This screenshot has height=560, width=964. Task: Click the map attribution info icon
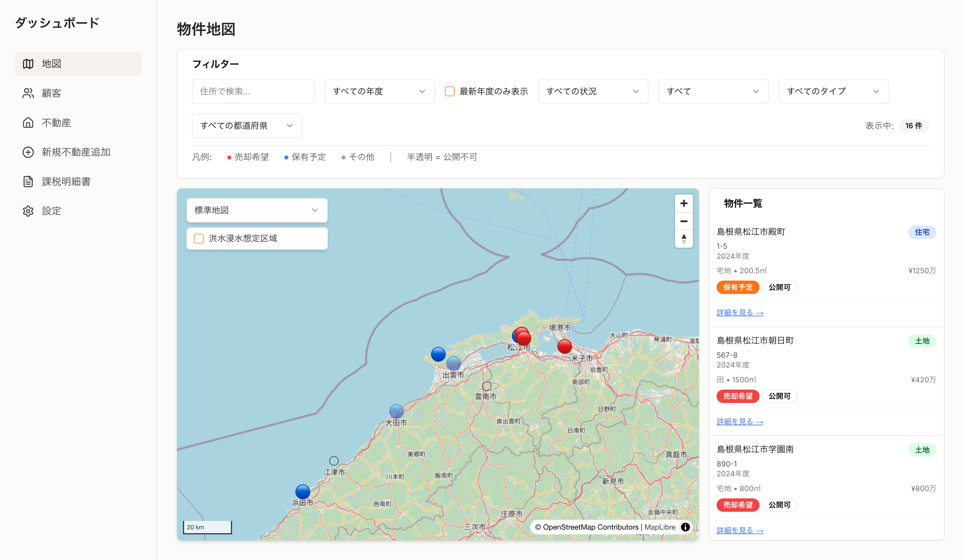tap(685, 527)
